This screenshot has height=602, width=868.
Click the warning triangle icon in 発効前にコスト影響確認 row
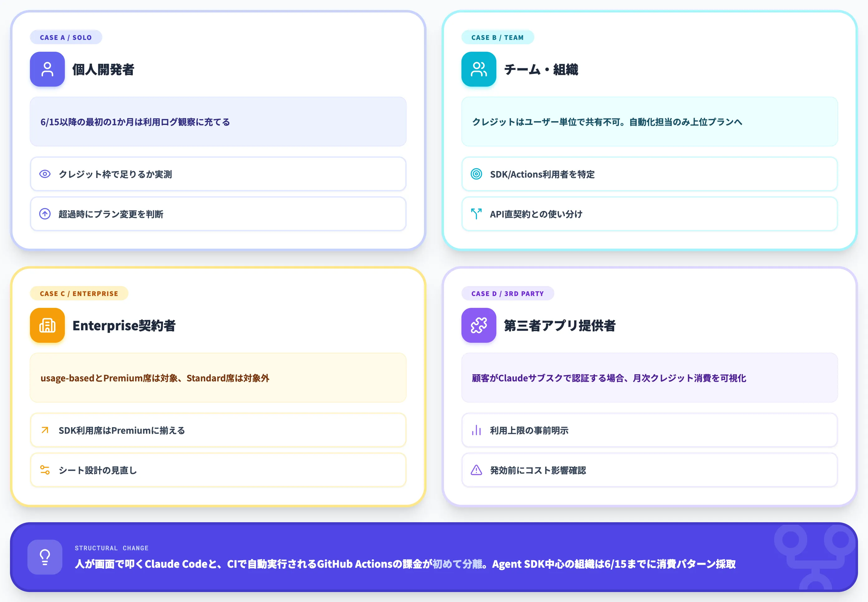click(x=476, y=470)
